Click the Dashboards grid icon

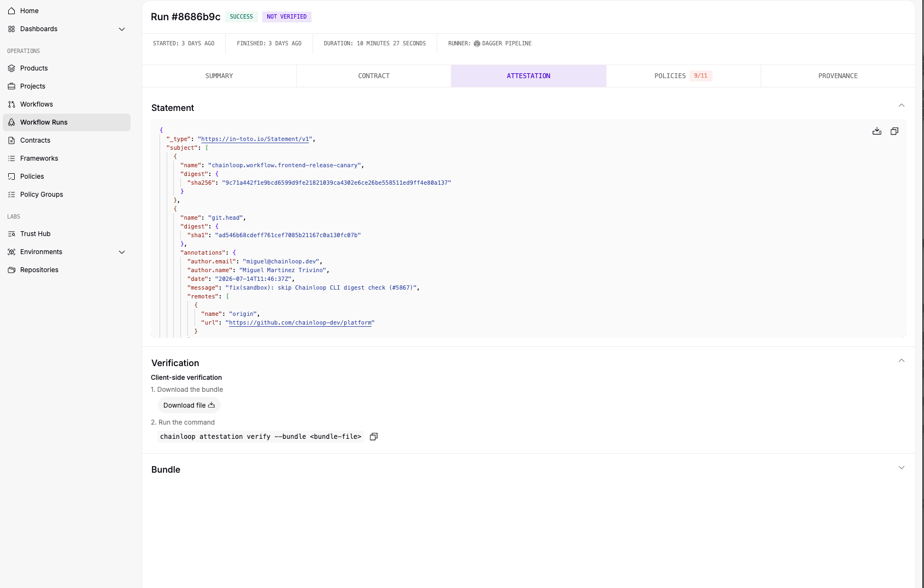11,29
